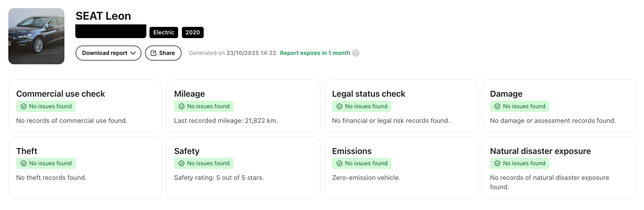Click the checkmark icon under Legal status check
644x210 pixels.
click(339, 107)
